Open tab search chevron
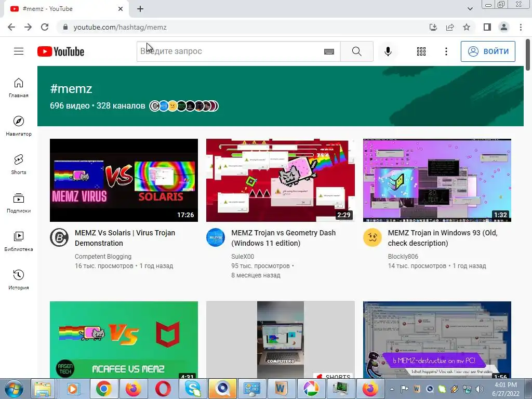This screenshot has height=399, width=532. [x=470, y=9]
